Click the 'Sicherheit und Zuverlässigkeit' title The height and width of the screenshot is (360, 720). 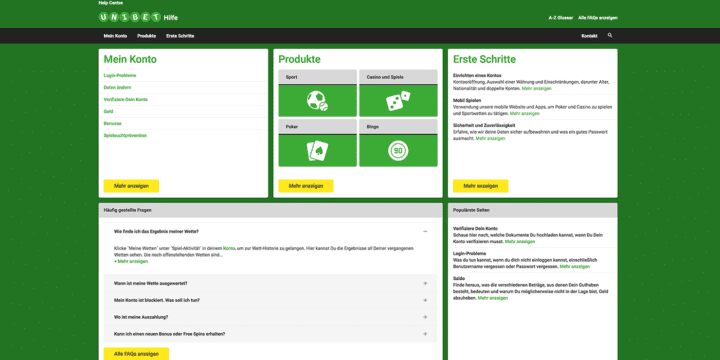click(x=484, y=125)
